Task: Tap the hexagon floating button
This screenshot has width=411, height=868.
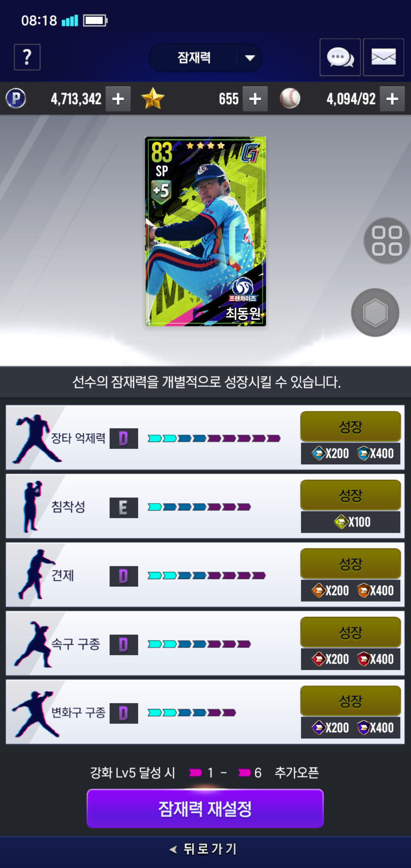Action: click(x=375, y=312)
